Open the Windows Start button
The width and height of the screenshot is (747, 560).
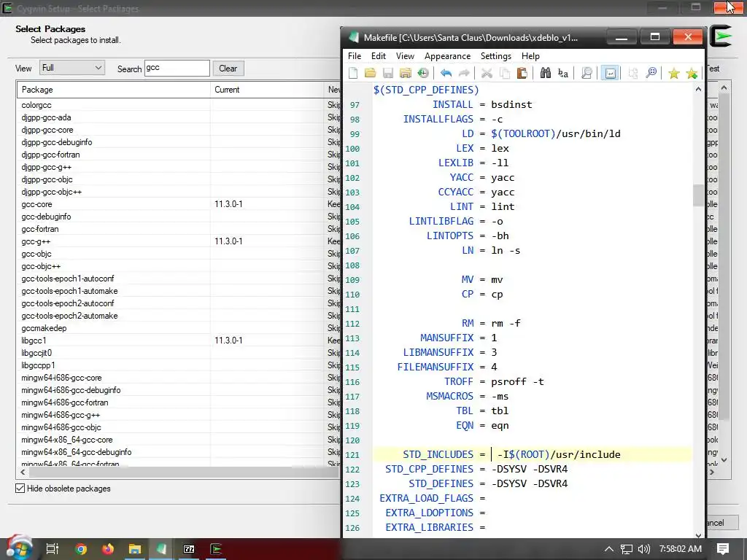pos(18,549)
